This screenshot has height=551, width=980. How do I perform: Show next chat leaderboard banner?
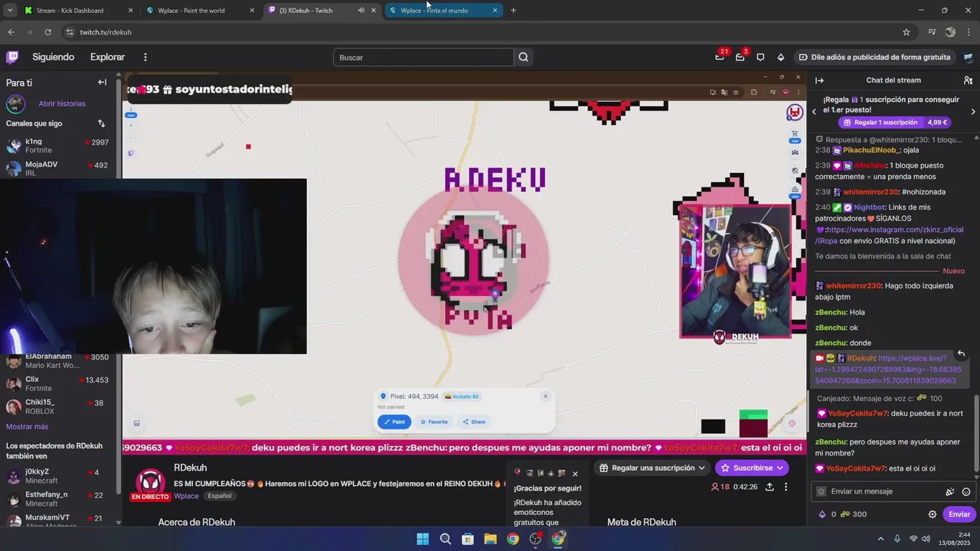[973, 112]
